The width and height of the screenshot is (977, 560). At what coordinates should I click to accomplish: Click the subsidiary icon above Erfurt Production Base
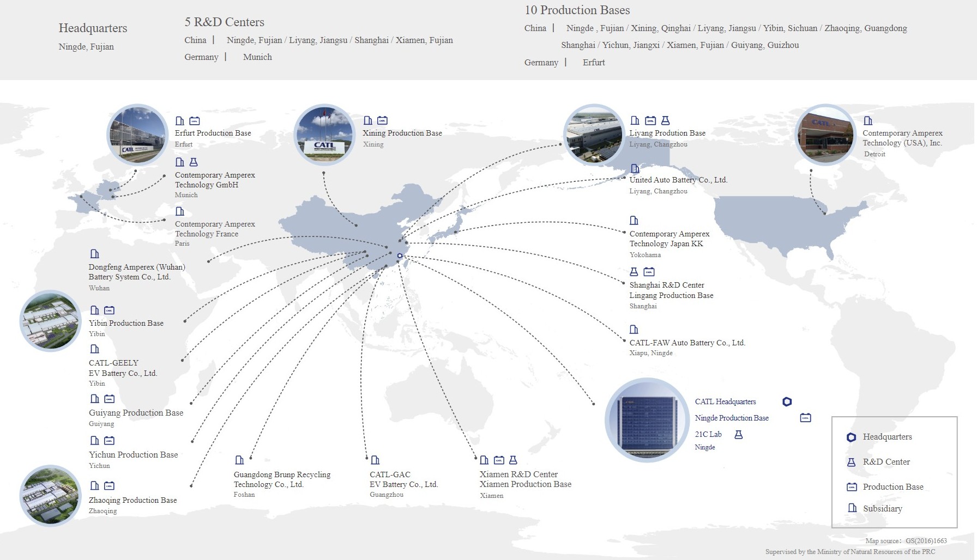click(180, 121)
